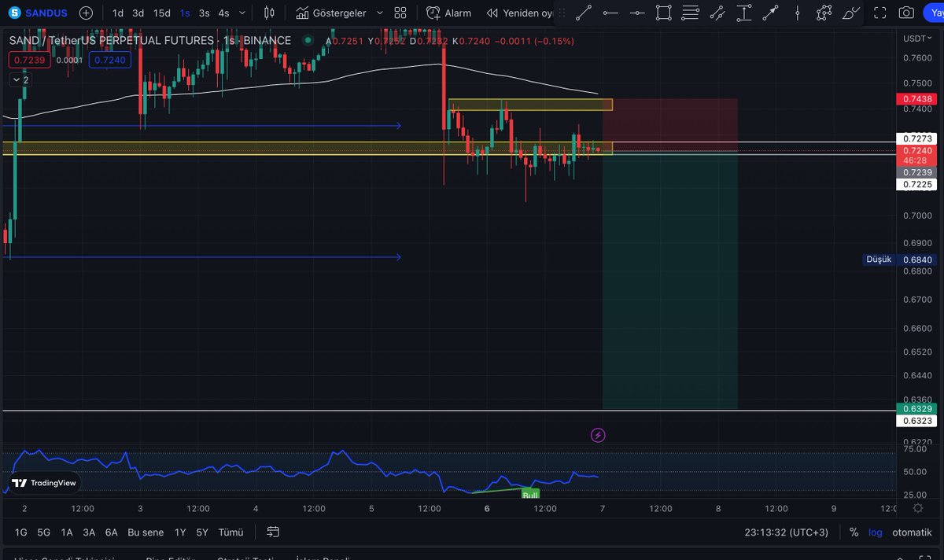Viewport: 944px width, 560px height.
Task: Select the green profit zone of short position
Action: [x=669, y=280]
